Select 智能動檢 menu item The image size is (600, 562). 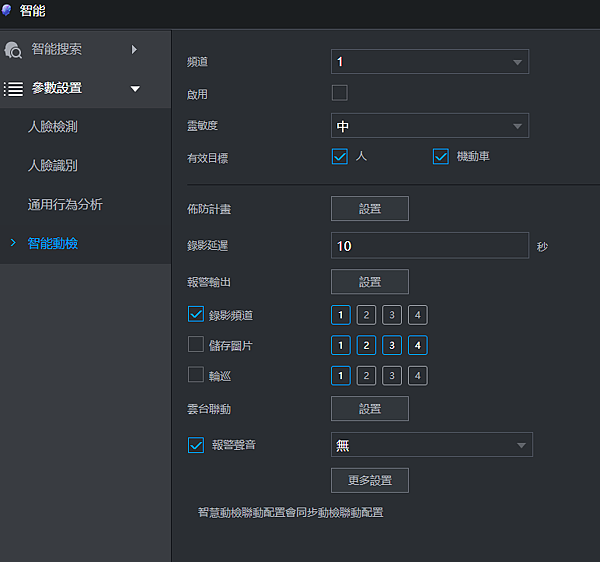52,243
